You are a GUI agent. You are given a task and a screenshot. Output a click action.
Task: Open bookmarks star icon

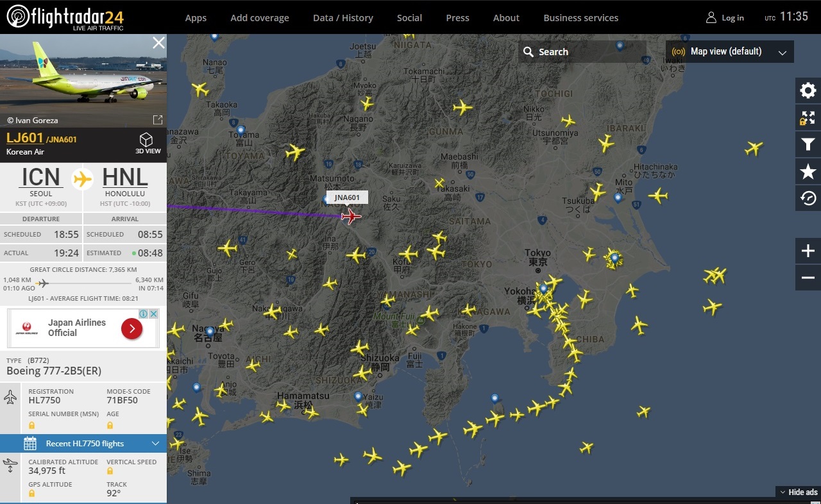[x=808, y=172]
